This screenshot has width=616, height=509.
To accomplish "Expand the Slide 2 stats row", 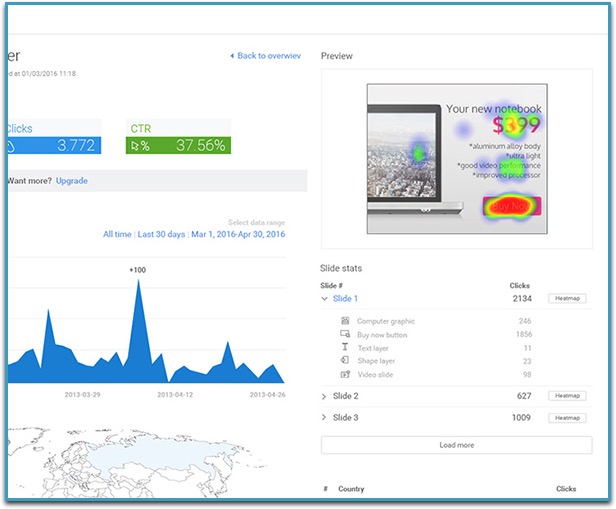I will click(324, 397).
